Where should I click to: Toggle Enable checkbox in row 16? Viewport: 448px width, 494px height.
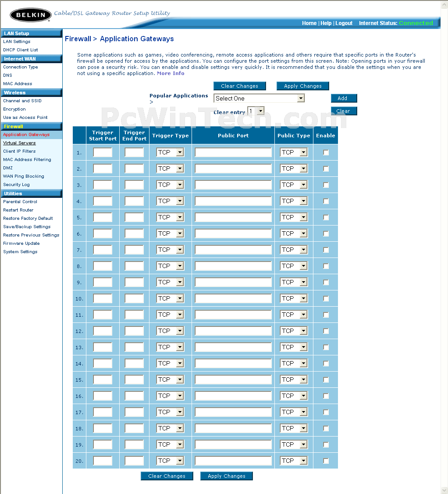tap(326, 396)
